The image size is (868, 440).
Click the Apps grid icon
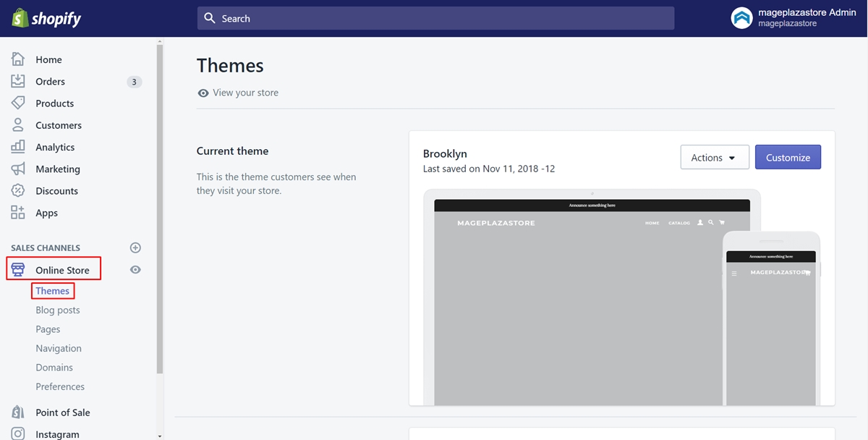(x=18, y=213)
